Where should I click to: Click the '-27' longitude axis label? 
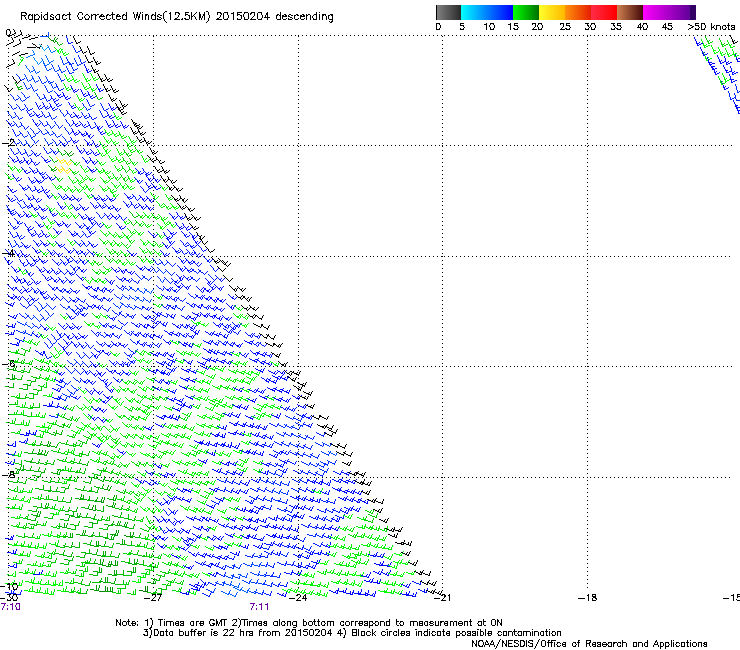pos(153,598)
